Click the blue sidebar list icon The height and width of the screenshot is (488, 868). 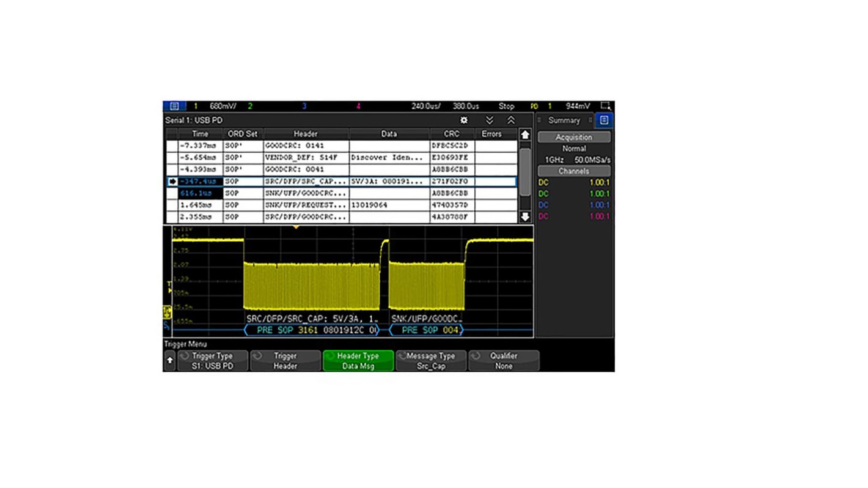[x=604, y=120]
